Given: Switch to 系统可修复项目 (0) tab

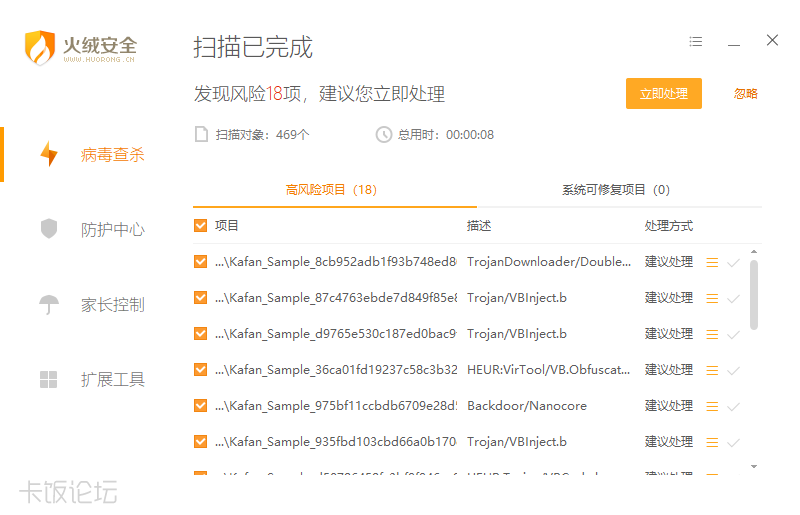Looking at the screenshot, I should pos(616,190).
